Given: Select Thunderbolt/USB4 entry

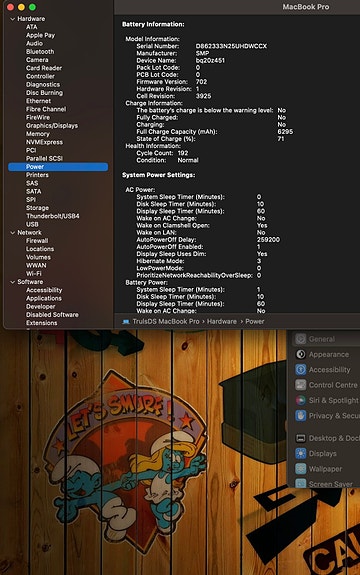Looking at the screenshot, I should 53,216.
